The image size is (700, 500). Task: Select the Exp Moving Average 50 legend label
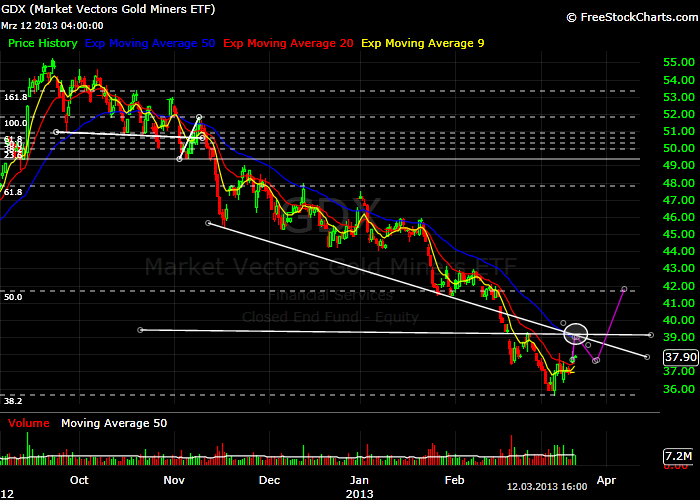(150, 43)
